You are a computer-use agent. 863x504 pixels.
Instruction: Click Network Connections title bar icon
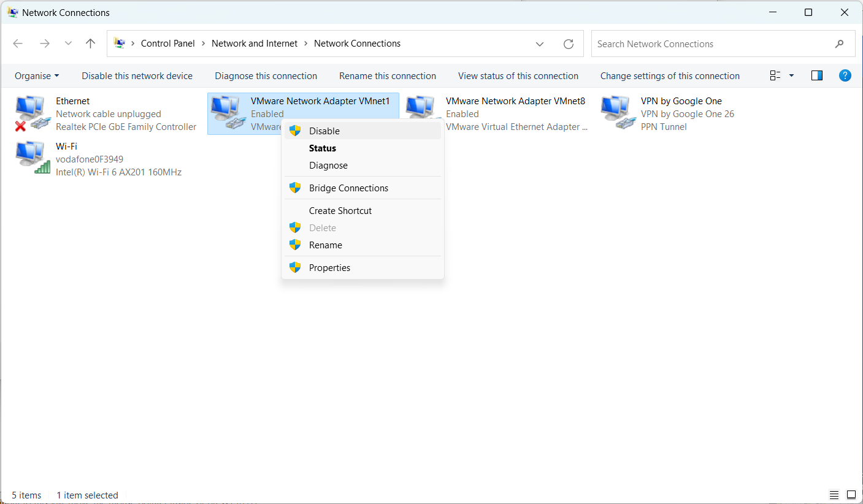pos(12,12)
